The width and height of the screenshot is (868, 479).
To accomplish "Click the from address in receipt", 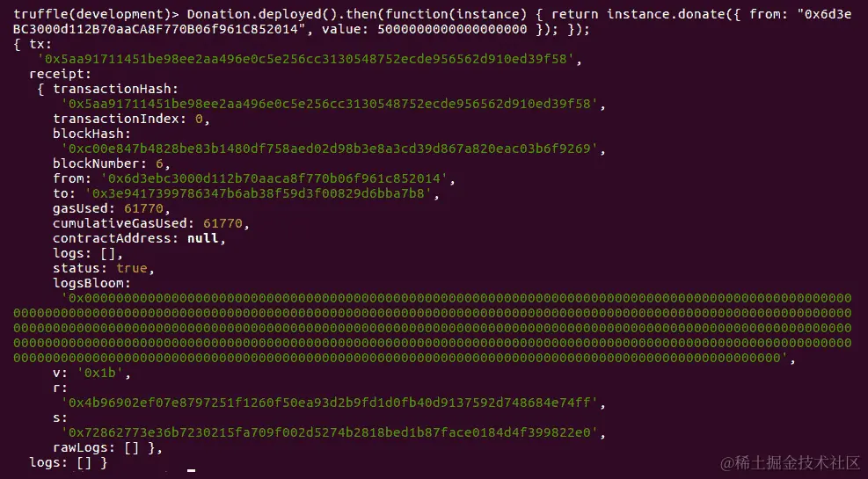I will 274,178.
